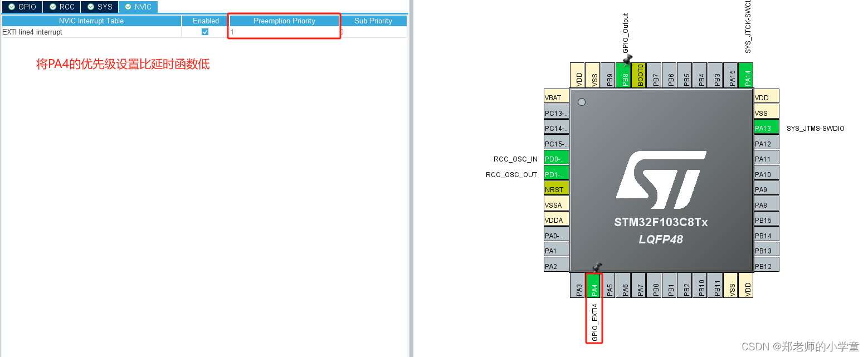868x357 pixels.
Task: Click the pin-1 dot marker on chip
Action: [582, 102]
